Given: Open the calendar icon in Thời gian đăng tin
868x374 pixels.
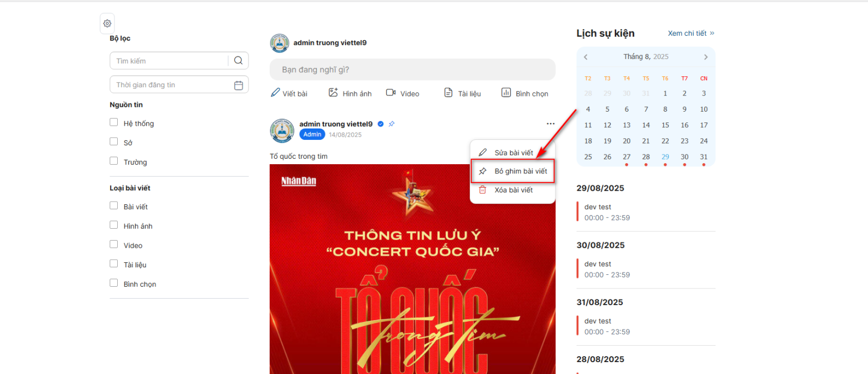Looking at the screenshot, I should [238, 85].
